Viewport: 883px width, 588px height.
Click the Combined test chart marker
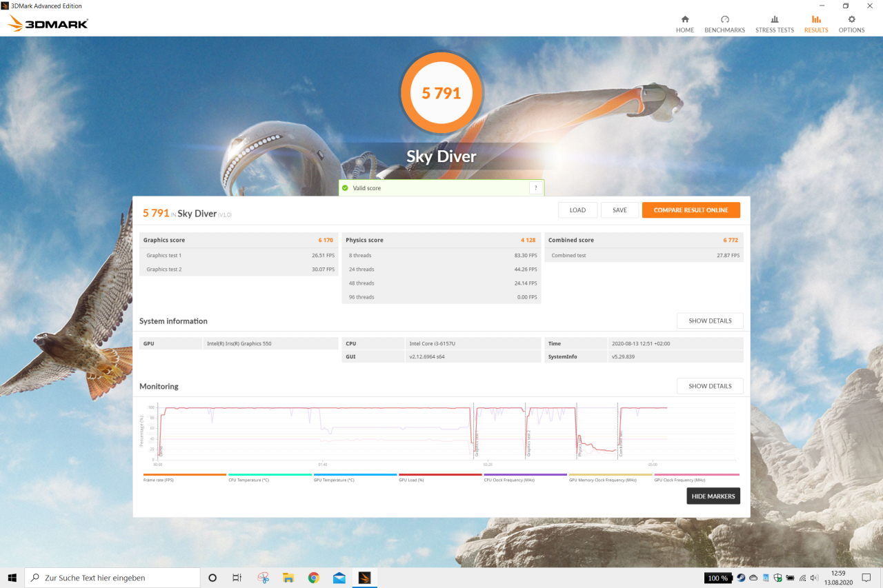click(x=621, y=443)
